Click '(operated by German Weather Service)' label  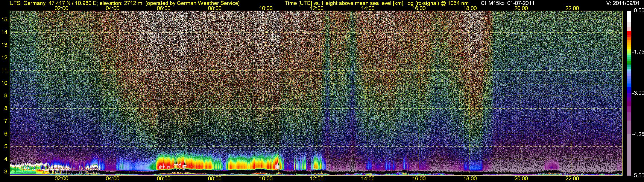coord(193,3)
